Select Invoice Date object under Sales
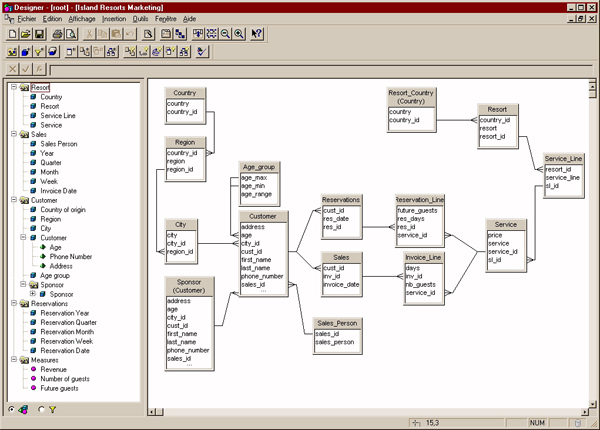 62,190
